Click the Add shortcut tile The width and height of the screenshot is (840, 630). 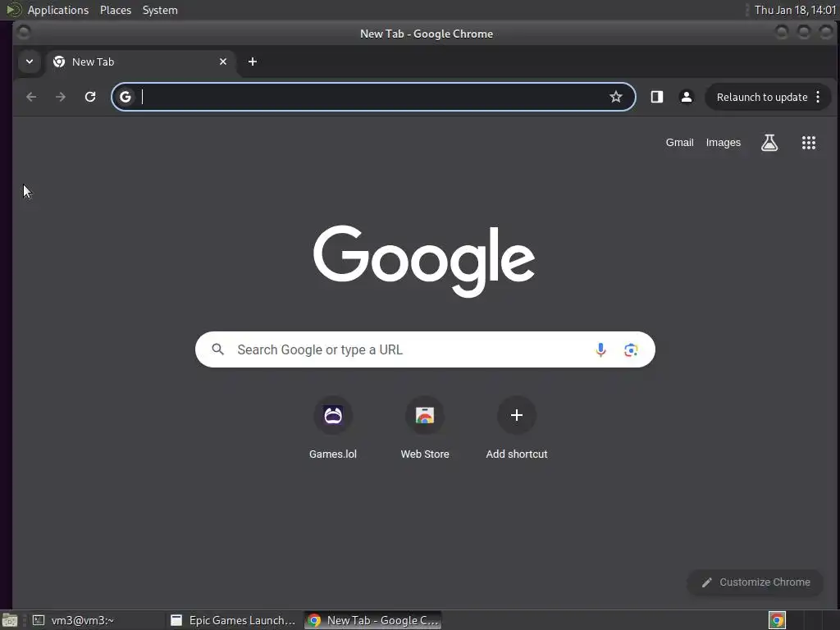517,427
